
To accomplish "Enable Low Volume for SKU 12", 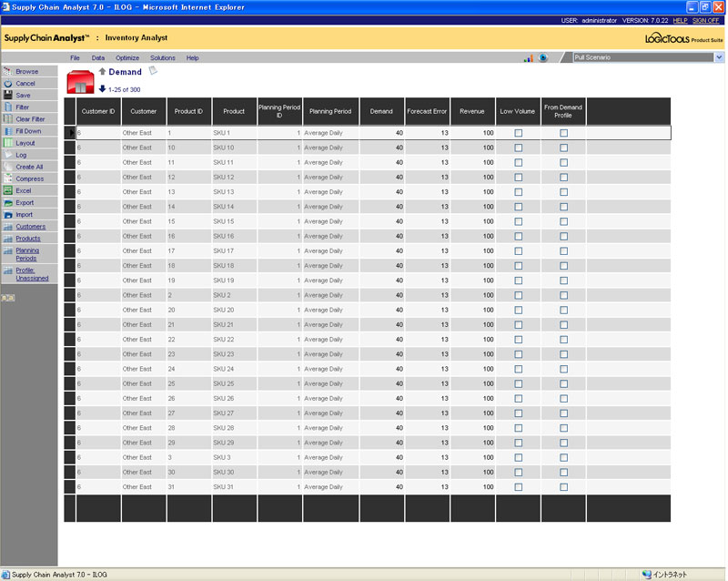I will tap(518, 177).
